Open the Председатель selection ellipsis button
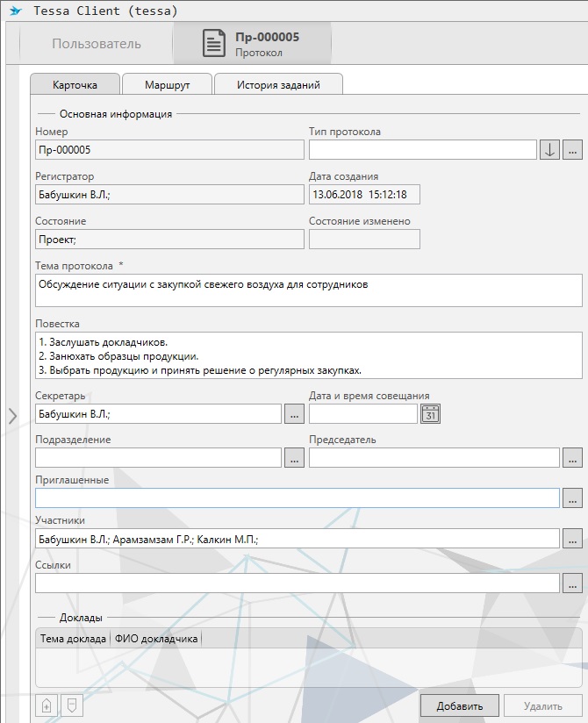The width and height of the screenshot is (588, 723). coord(572,458)
